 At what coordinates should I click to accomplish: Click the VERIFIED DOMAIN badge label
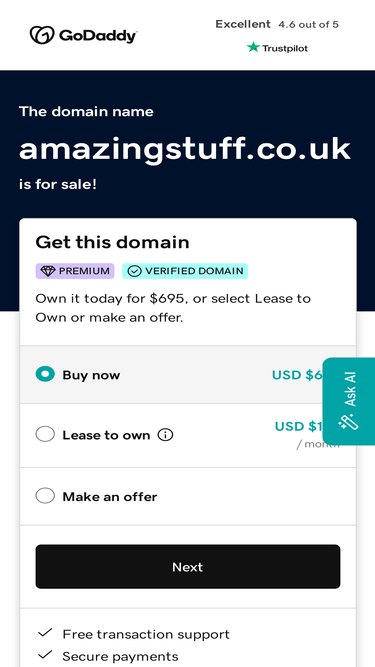pos(194,271)
